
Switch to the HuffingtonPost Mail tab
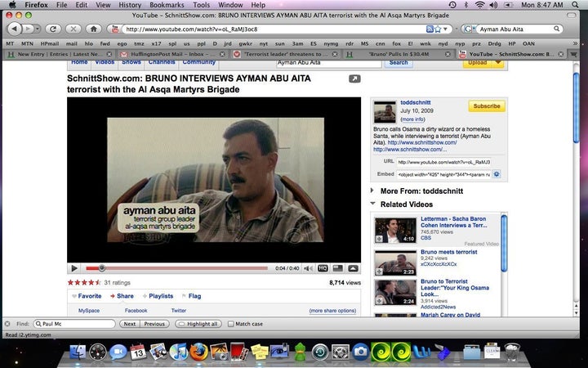172,54
